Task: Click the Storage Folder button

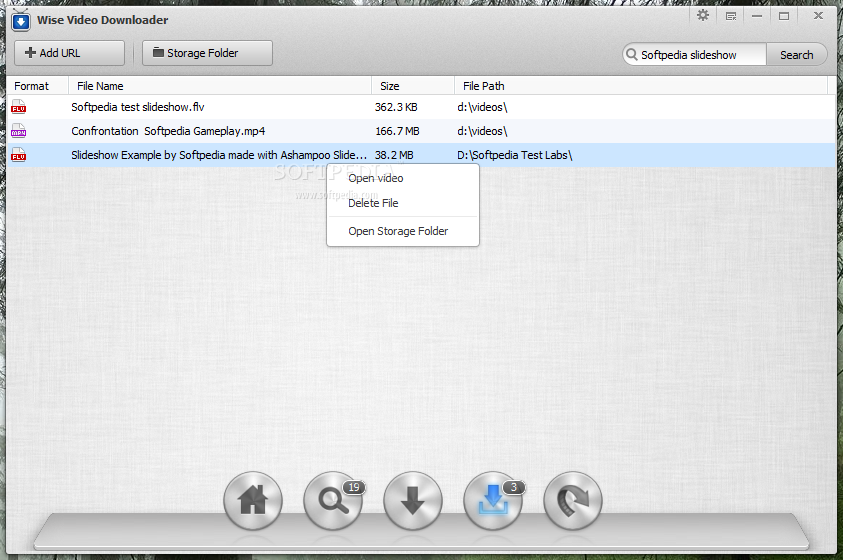Action: tap(207, 53)
